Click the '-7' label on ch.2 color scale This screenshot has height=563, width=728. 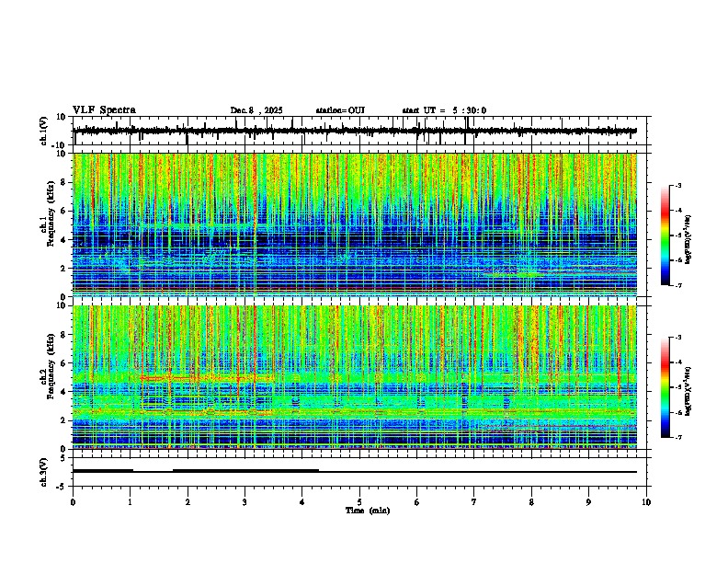678,437
